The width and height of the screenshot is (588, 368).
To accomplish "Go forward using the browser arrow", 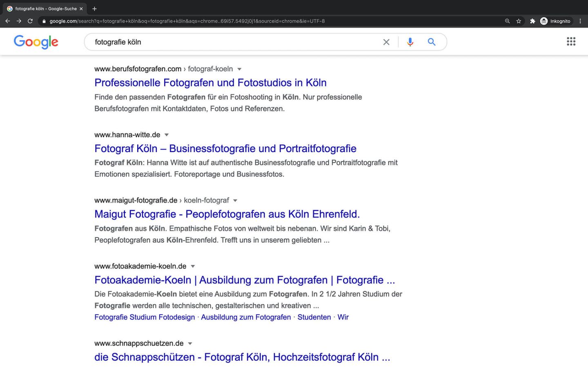I will coord(19,21).
